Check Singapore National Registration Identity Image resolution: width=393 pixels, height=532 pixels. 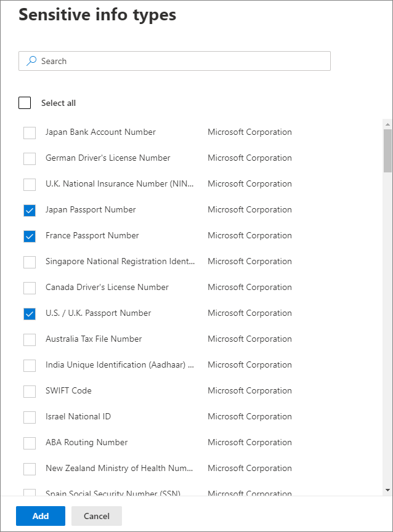tap(29, 262)
